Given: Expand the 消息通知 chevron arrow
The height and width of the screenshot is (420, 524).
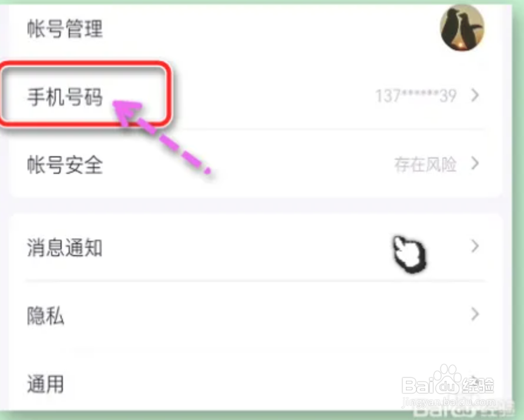Looking at the screenshot, I should click(x=475, y=246).
